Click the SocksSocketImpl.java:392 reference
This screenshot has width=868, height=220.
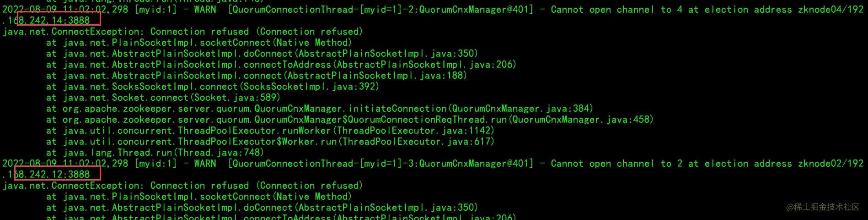coord(310,87)
